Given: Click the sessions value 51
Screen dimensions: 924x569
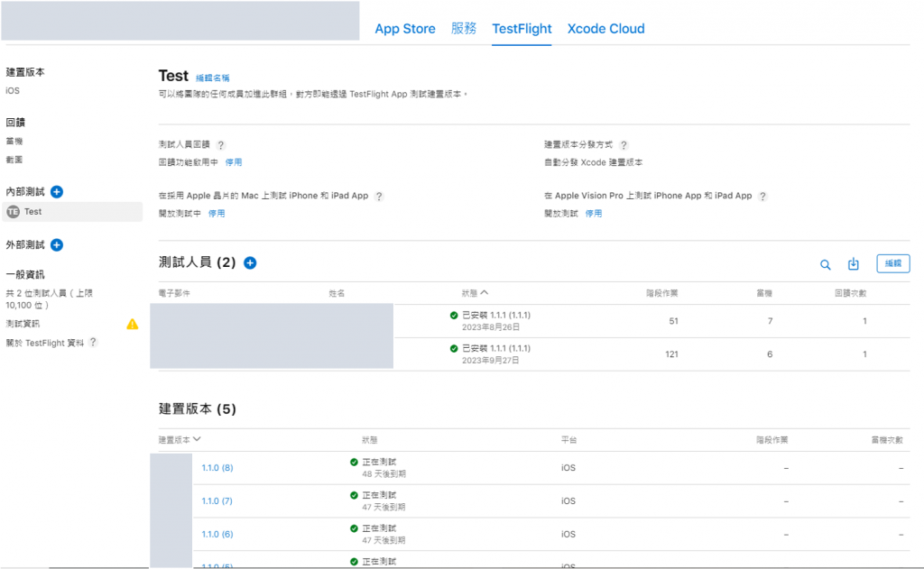Looking at the screenshot, I should (673, 321).
